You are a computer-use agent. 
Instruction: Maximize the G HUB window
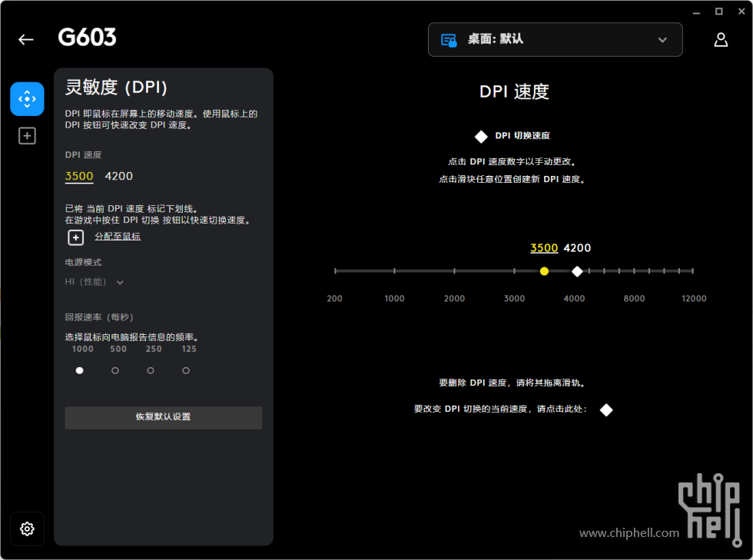(x=719, y=12)
